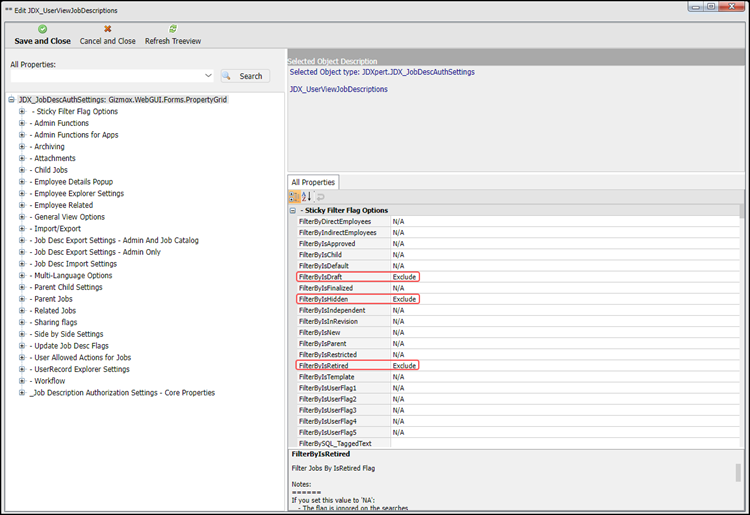
Task: Select Update Job Desc Flags tree item
Action: click(x=71, y=346)
